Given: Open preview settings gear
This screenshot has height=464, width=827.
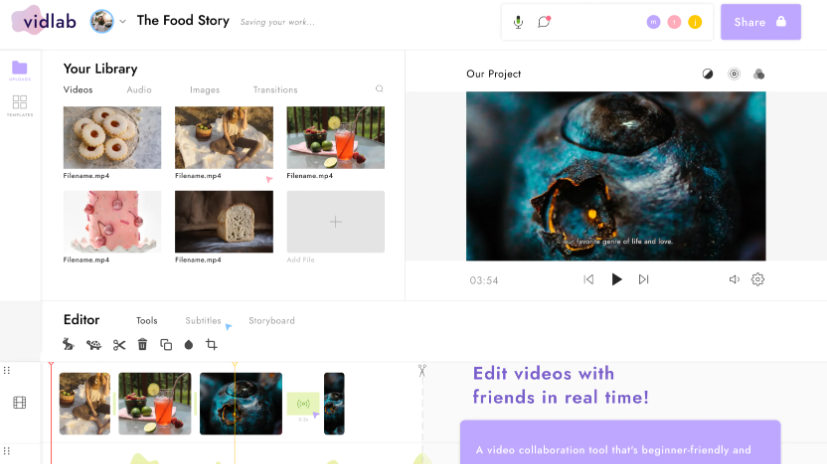Looking at the screenshot, I should pyautogui.click(x=757, y=279).
